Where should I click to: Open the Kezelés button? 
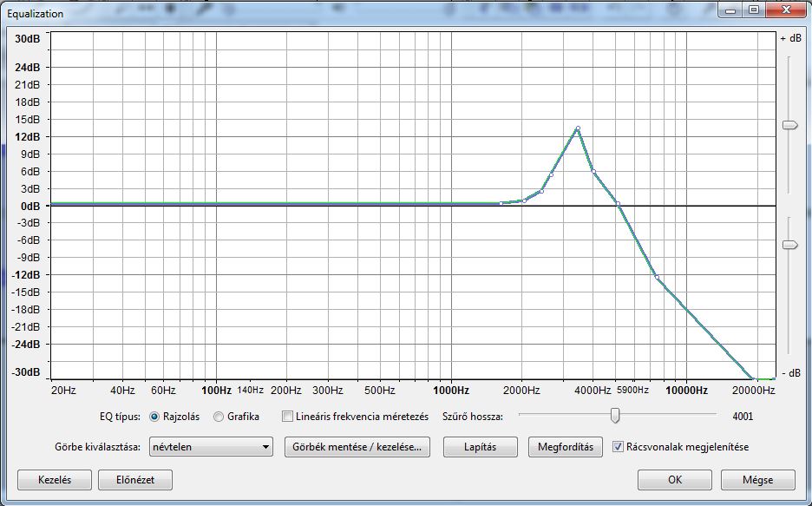55,480
